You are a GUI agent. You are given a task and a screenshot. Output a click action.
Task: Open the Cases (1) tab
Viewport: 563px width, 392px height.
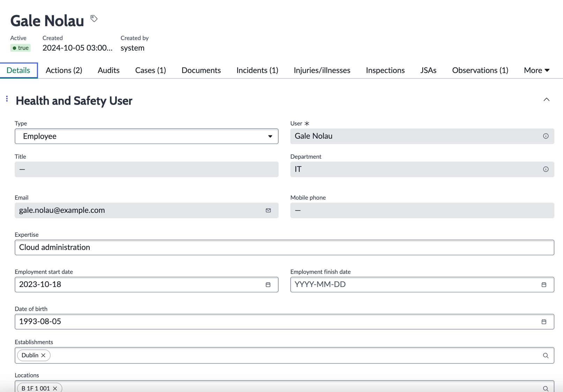coord(150,70)
